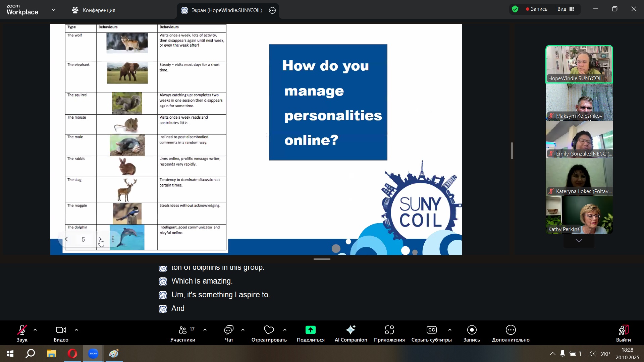Launch AI Companion sparkle icon
Screen dimensions: 644x362
(351, 330)
